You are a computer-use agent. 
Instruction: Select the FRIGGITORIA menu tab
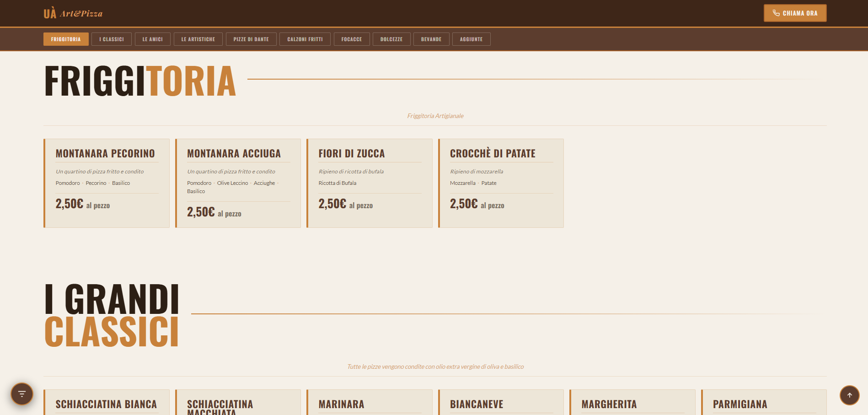point(66,39)
